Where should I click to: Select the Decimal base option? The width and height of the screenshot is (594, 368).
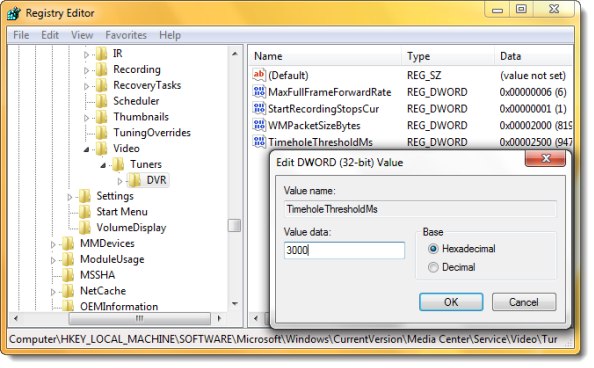(433, 267)
